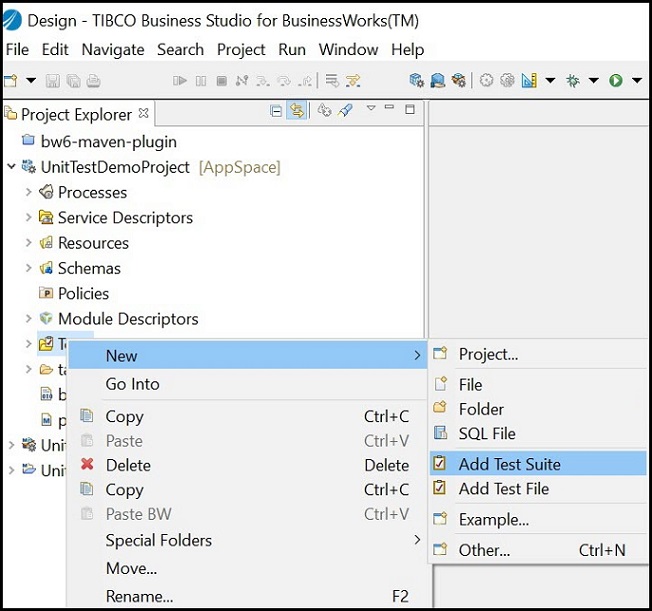The image size is (652, 611).
Task: Click the Disconnect debug icon
Action: (242, 80)
